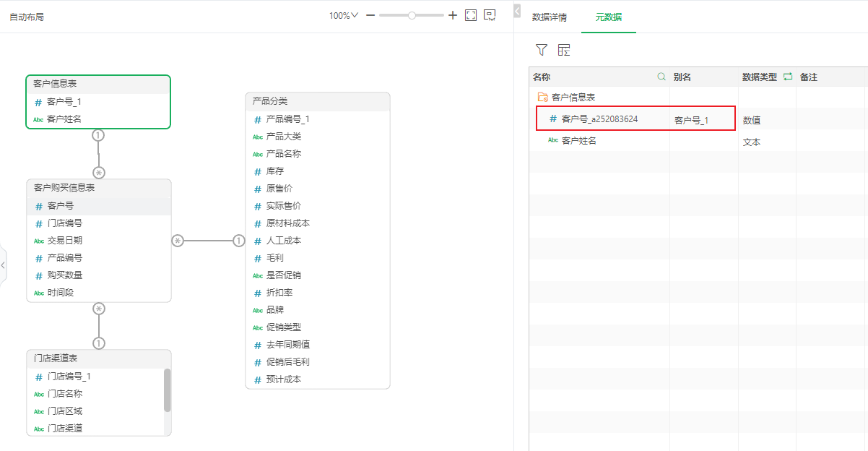This screenshot has height=451, width=868.
Task: Open the filter funnel icon in 元数据 panel
Action: [x=542, y=50]
